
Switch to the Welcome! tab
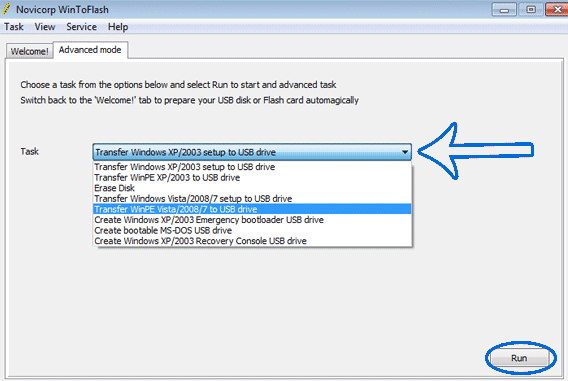pyautogui.click(x=30, y=51)
